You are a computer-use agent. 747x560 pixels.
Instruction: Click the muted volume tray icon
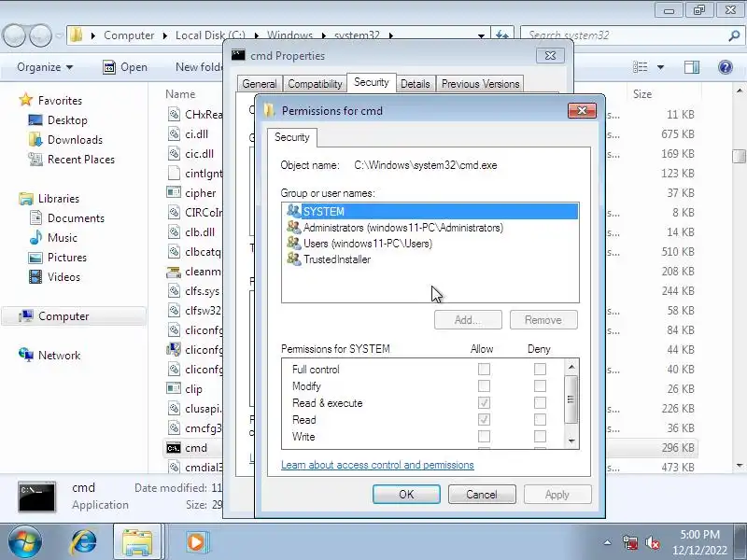coord(652,542)
